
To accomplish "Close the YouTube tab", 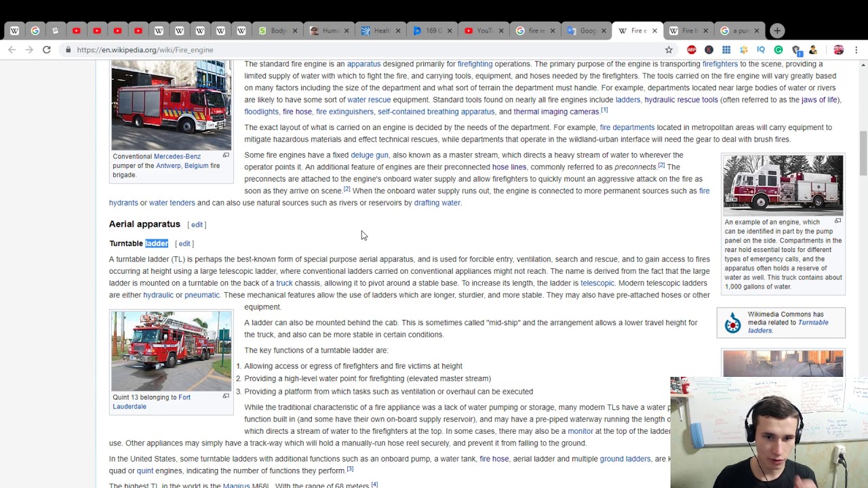I will [x=500, y=30].
